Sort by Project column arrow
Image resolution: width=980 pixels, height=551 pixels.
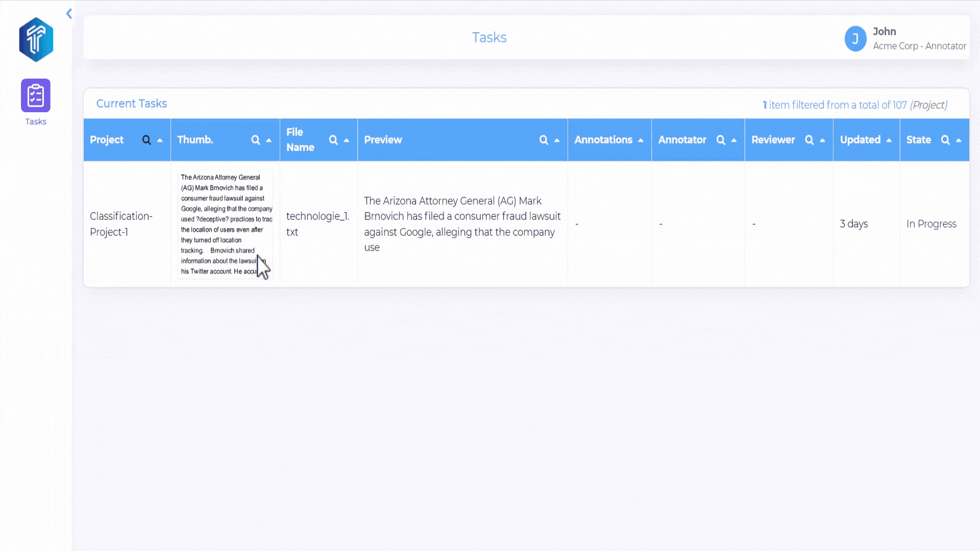coord(160,140)
